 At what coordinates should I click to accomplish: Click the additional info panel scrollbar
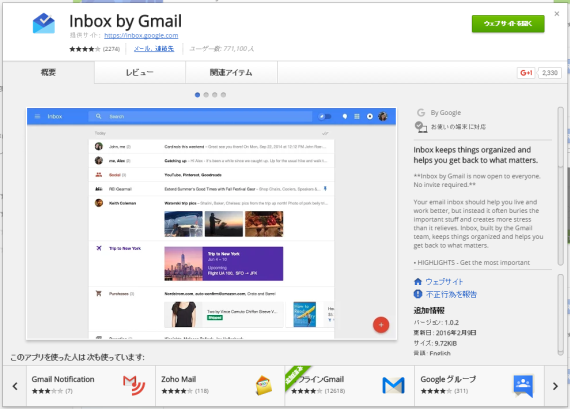click(x=561, y=315)
